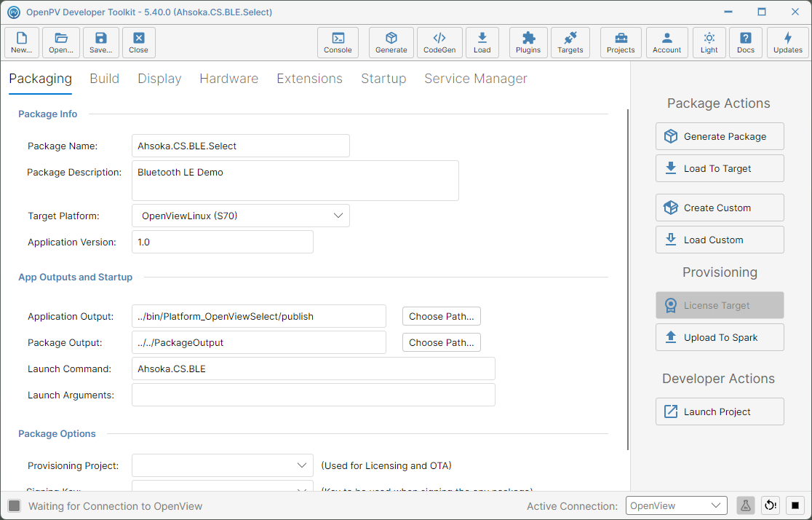The width and height of the screenshot is (812, 520).
Task: Click the Upload To Spark button
Action: coord(720,337)
